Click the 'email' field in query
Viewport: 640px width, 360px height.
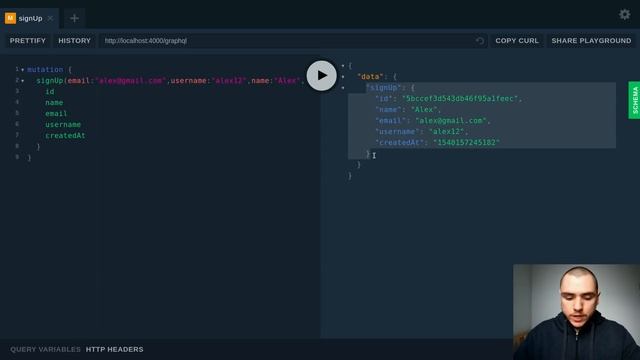tap(56, 114)
